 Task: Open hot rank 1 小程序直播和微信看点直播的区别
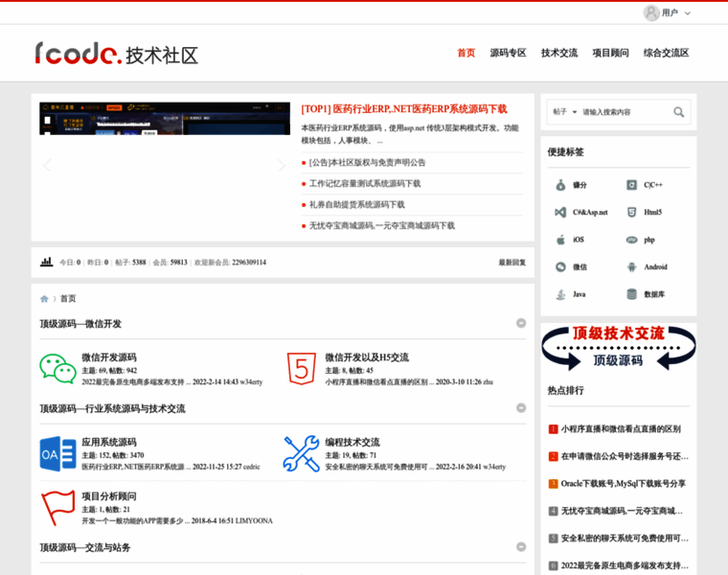(621, 429)
